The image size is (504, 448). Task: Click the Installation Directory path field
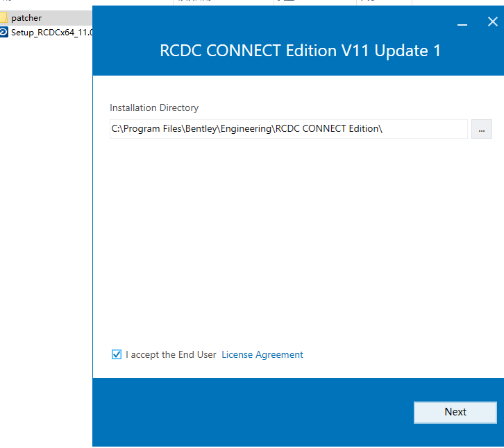point(288,129)
